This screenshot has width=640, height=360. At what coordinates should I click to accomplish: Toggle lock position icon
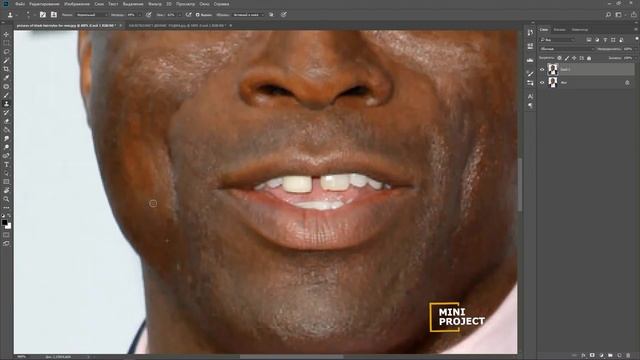point(574,58)
